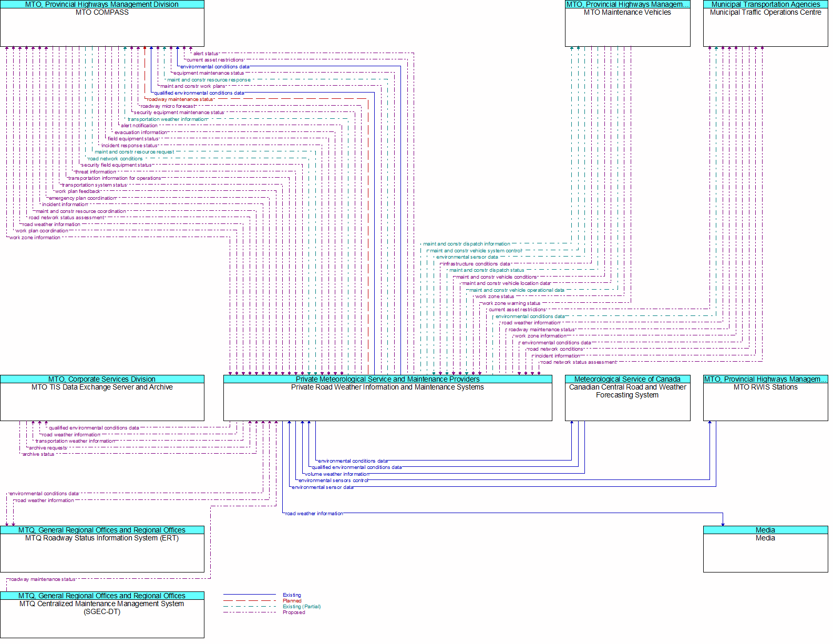Click 'transportation information for operations' label
The height and width of the screenshot is (644, 833).
coord(115,178)
